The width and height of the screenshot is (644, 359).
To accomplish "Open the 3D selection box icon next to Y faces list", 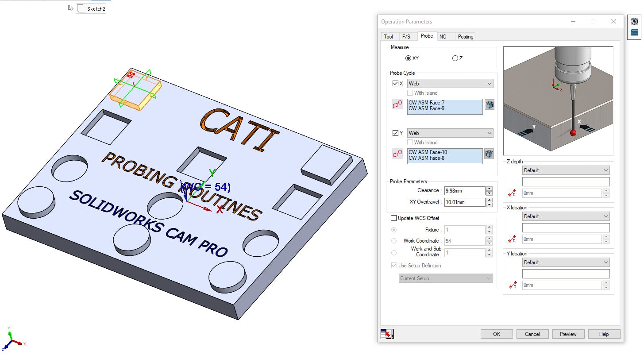I will 489,154.
